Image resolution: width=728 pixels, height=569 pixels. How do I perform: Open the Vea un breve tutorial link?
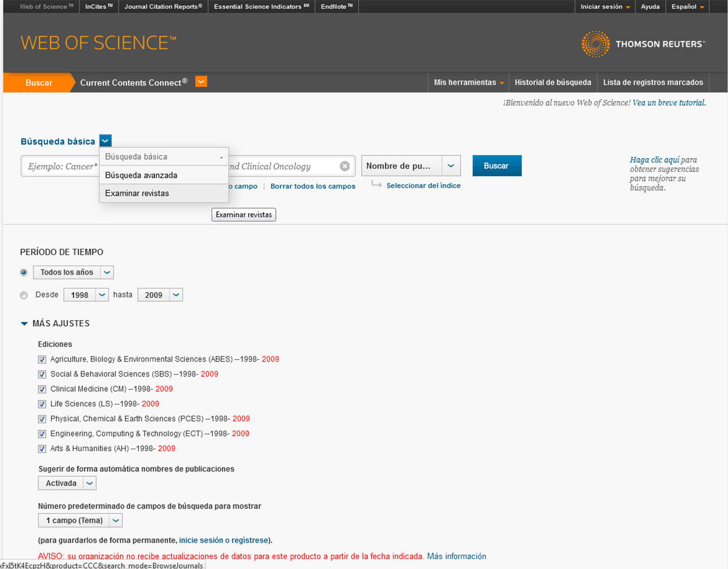coord(669,103)
